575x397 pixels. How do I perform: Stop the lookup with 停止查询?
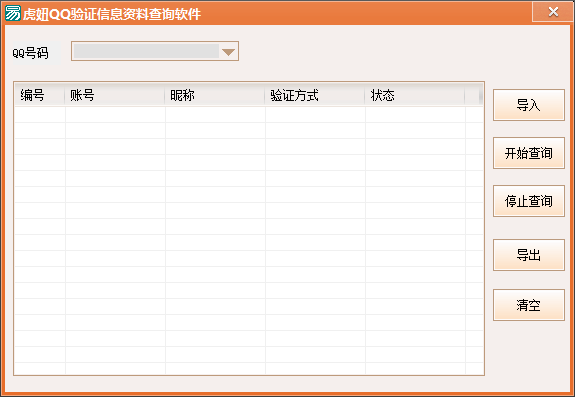(x=528, y=201)
